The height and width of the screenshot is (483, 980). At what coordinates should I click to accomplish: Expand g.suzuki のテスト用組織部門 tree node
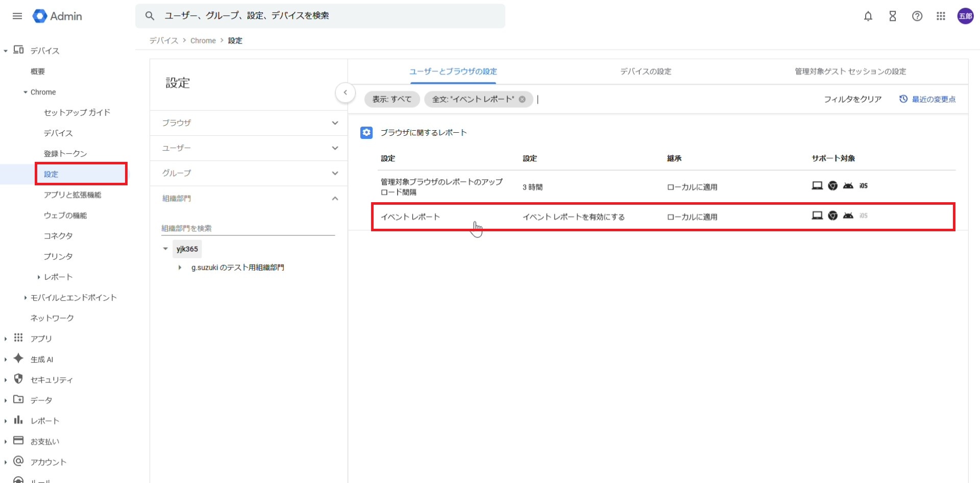[x=180, y=268]
